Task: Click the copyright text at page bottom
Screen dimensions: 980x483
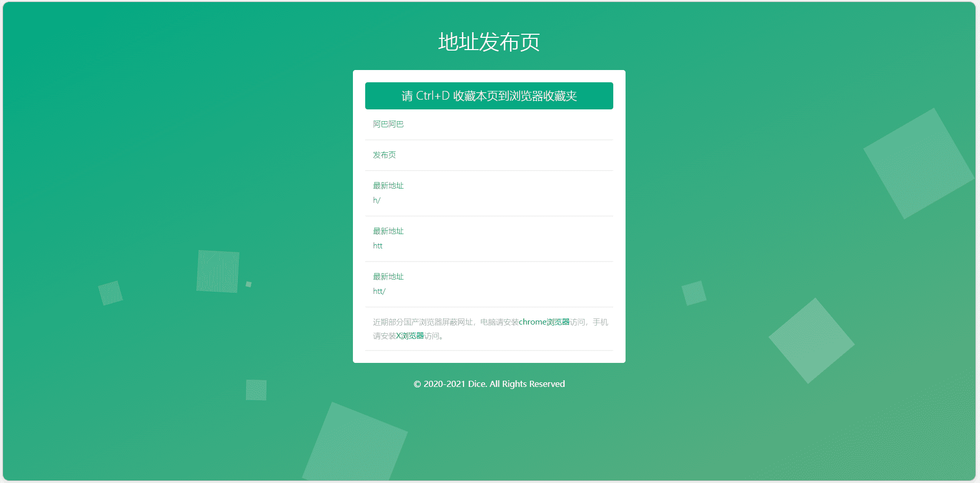Action: 488,384
